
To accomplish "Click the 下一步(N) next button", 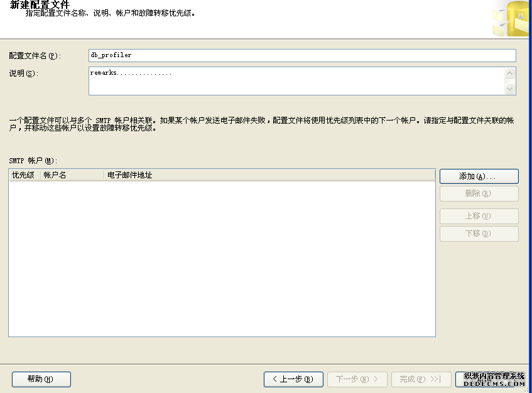I will click(x=357, y=379).
